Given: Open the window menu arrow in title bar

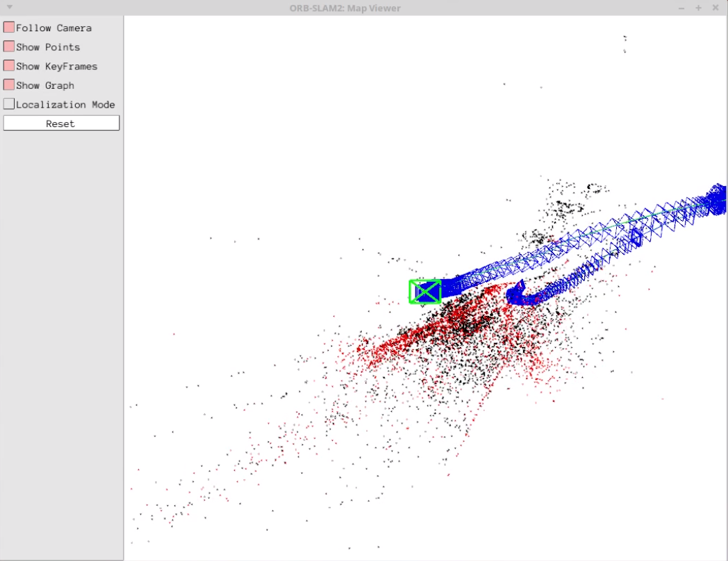Looking at the screenshot, I should [x=9, y=8].
